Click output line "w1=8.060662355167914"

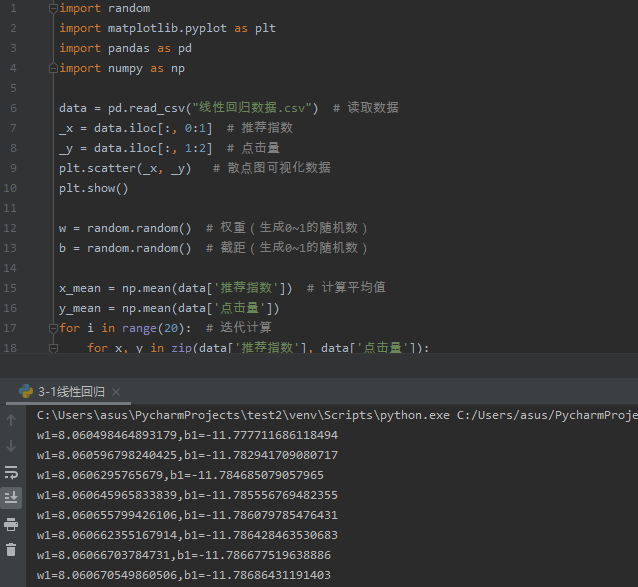(x=187, y=535)
